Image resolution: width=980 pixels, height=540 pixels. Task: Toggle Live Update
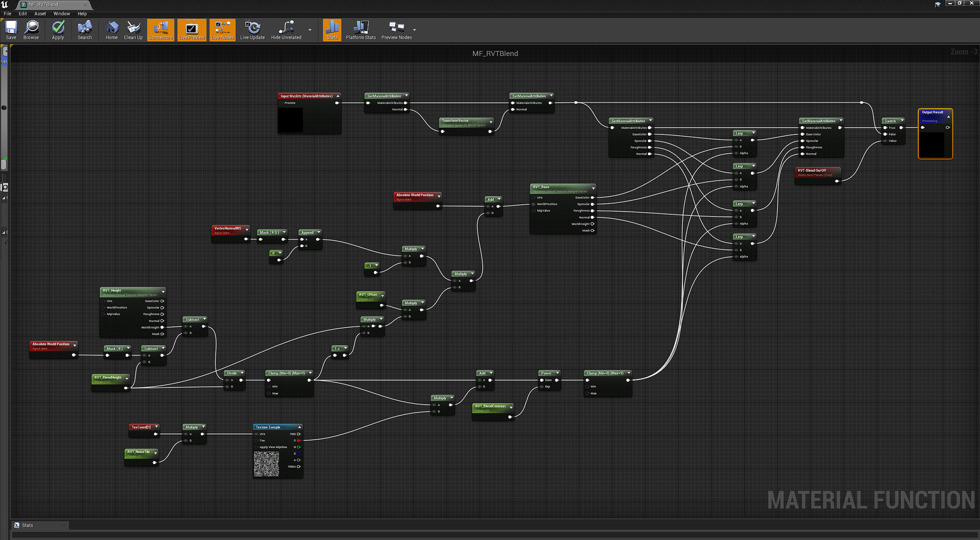[x=252, y=29]
